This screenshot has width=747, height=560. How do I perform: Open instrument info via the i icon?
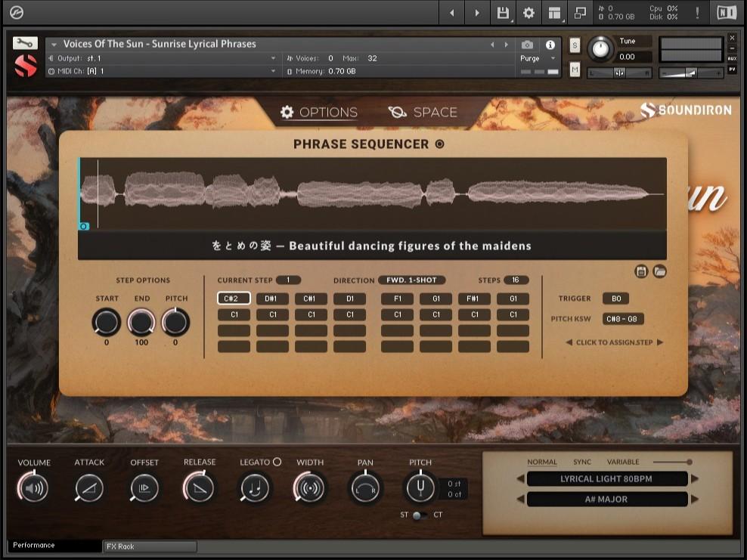pos(550,44)
